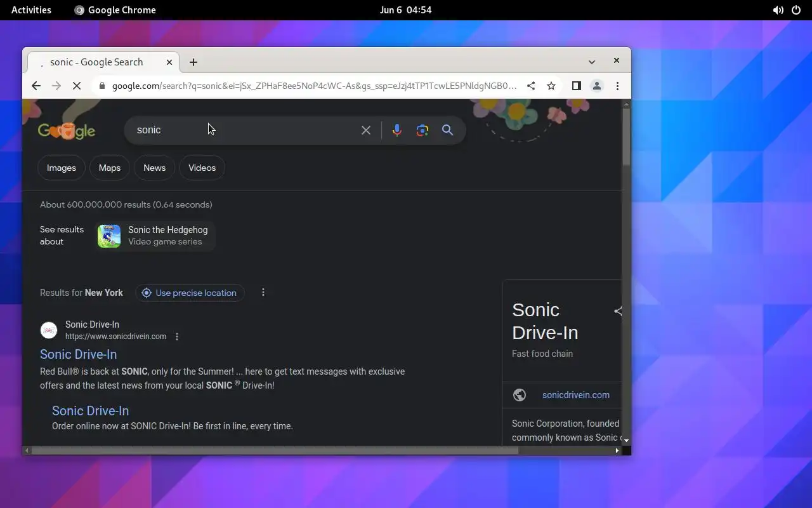Open more options beside sonicdrivein.com URL
The width and height of the screenshot is (812, 508).
177,337
